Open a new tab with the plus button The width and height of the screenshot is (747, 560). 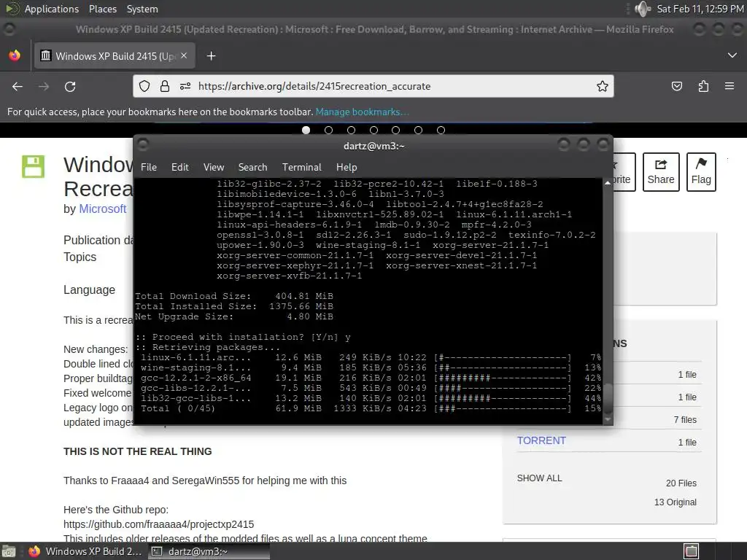click(x=211, y=56)
